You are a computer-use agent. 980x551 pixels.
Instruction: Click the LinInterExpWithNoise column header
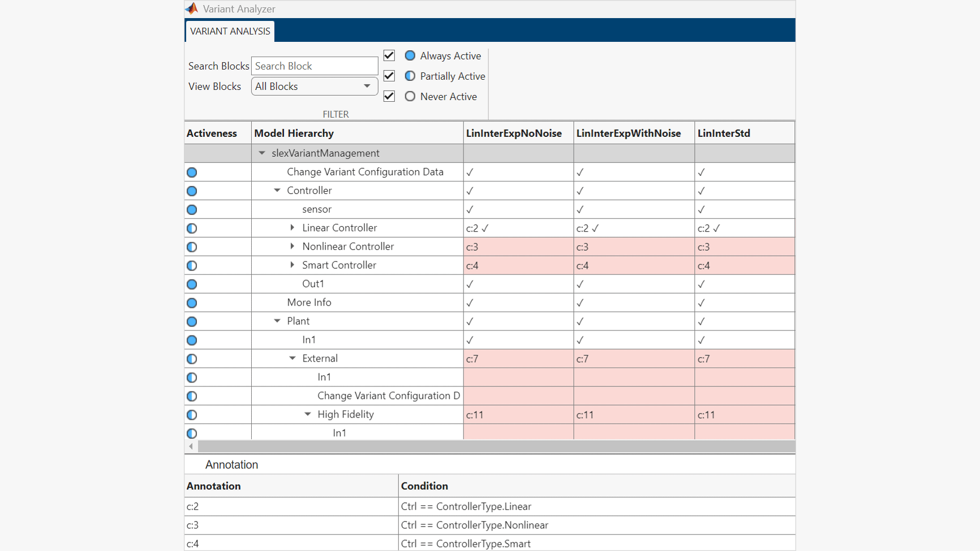[x=634, y=133]
